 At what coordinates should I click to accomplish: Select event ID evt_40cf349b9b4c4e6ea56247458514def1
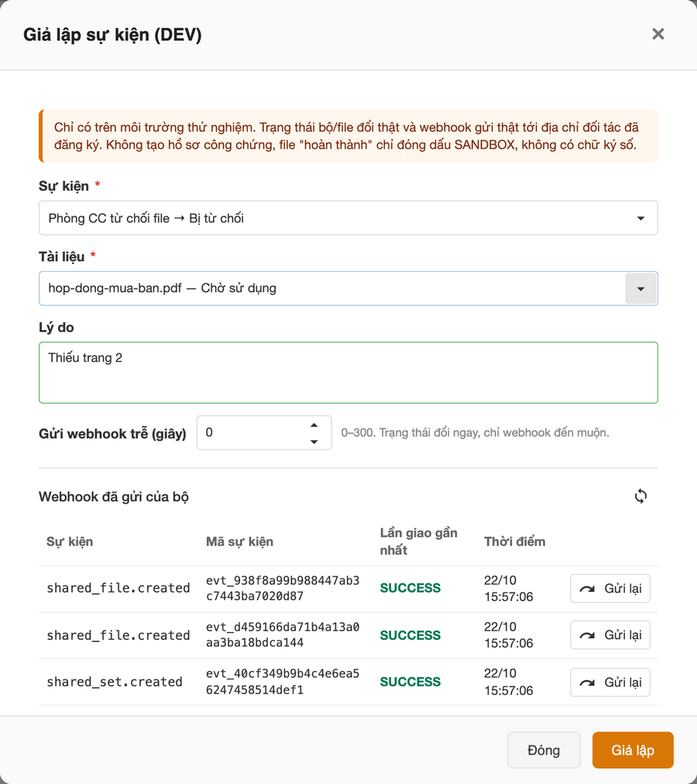coord(283,682)
